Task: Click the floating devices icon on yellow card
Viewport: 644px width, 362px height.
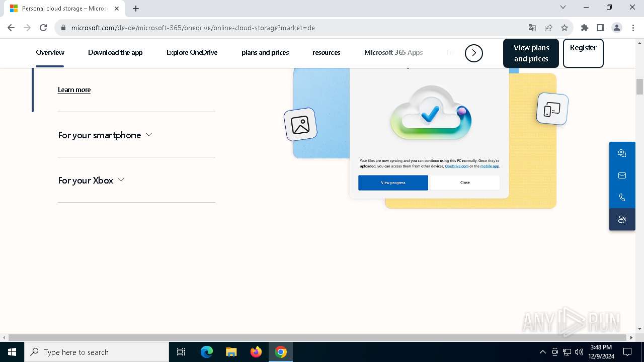Action: [x=552, y=109]
